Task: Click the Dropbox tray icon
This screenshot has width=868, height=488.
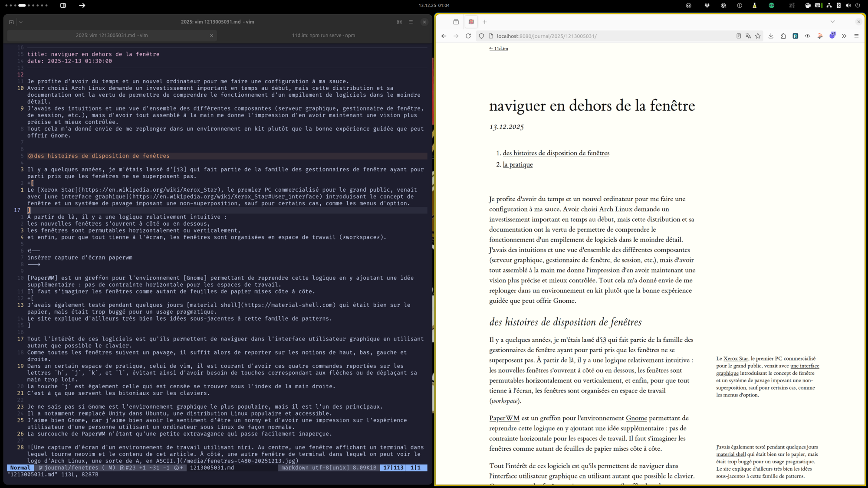Action: 707,6
